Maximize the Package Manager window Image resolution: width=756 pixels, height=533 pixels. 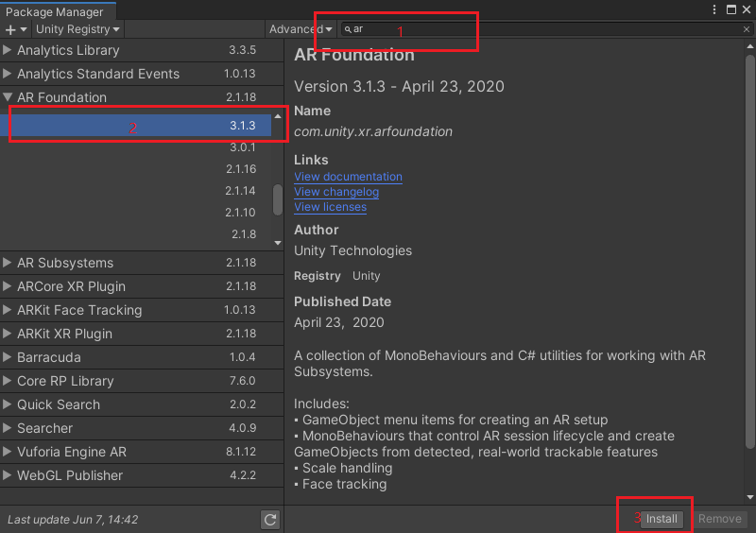pos(730,9)
